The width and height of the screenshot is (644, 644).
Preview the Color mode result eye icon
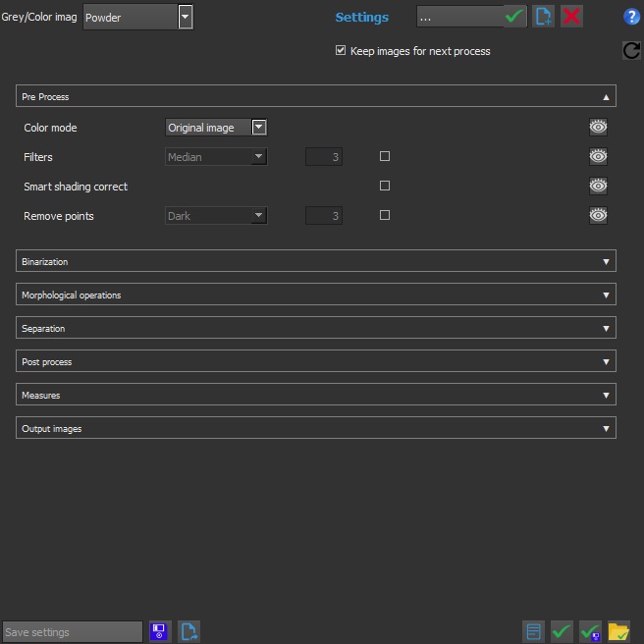(x=598, y=127)
